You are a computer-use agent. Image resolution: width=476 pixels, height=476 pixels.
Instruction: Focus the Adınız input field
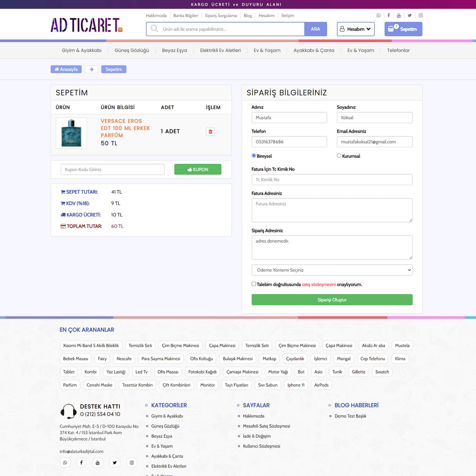tap(289, 117)
